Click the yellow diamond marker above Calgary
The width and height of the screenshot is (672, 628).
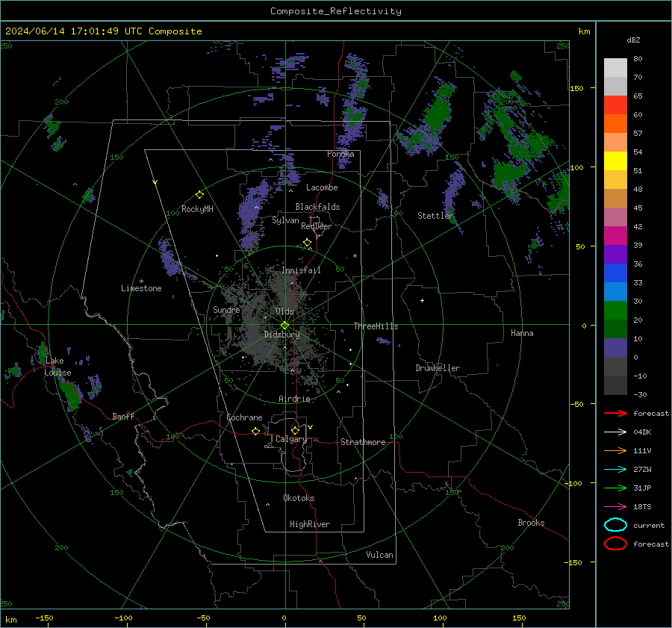click(x=295, y=430)
